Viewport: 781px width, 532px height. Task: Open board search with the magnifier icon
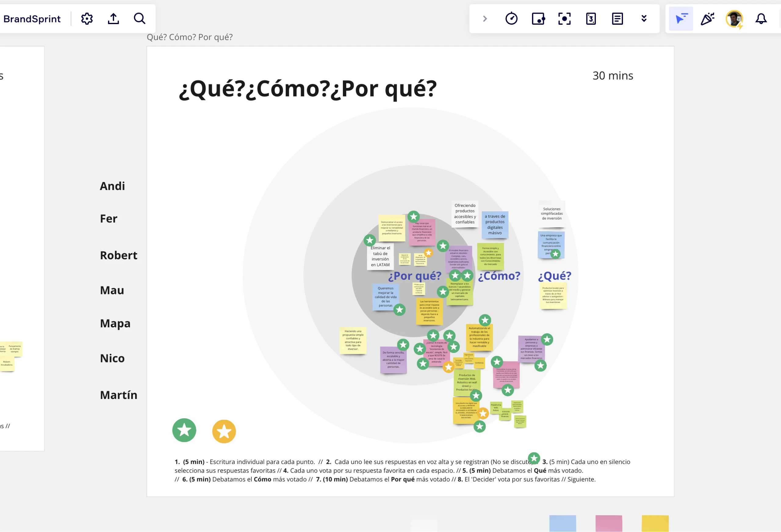[x=139, y=19]
